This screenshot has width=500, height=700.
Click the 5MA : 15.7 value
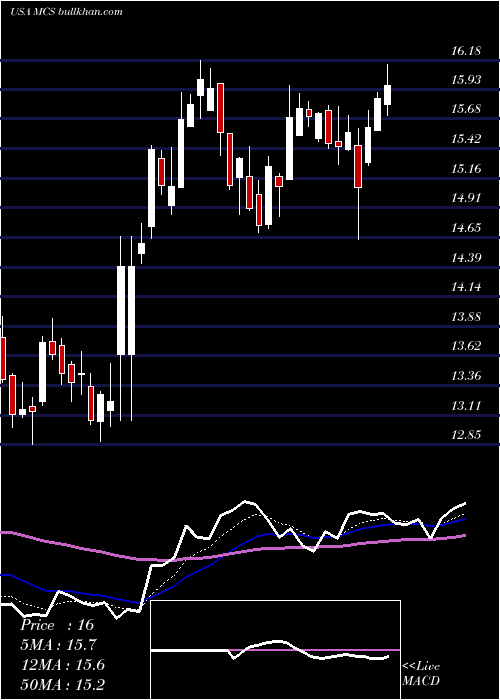59,645
